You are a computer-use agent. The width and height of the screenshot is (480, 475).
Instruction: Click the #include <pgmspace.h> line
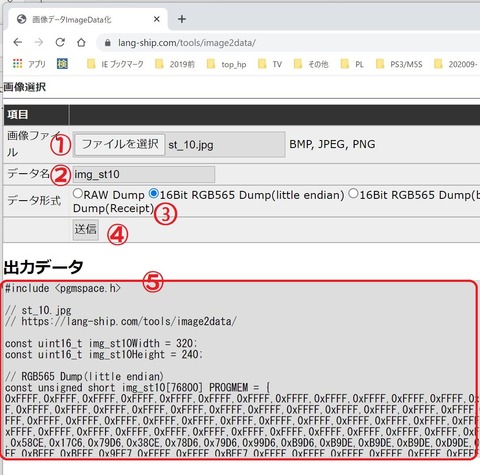pyautogui.click(x=63, y=288)
